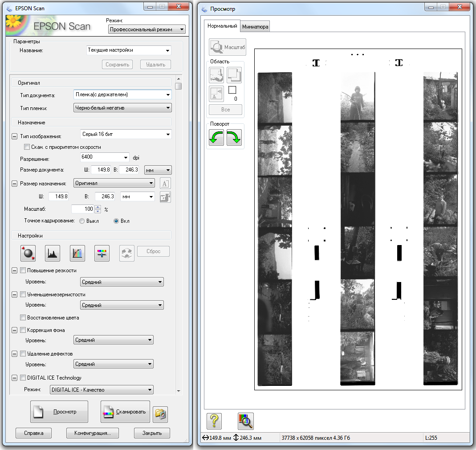476x450 pixels.
Task: Enable Скан. с приоритетом скорости checkbox
Action: 27,147
